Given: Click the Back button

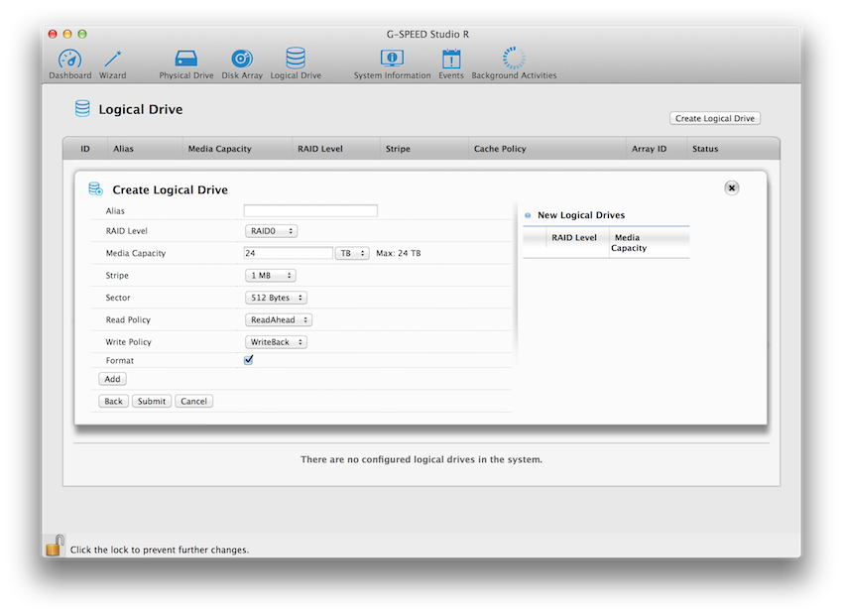Looking at the screenshot, I should 113,401.
